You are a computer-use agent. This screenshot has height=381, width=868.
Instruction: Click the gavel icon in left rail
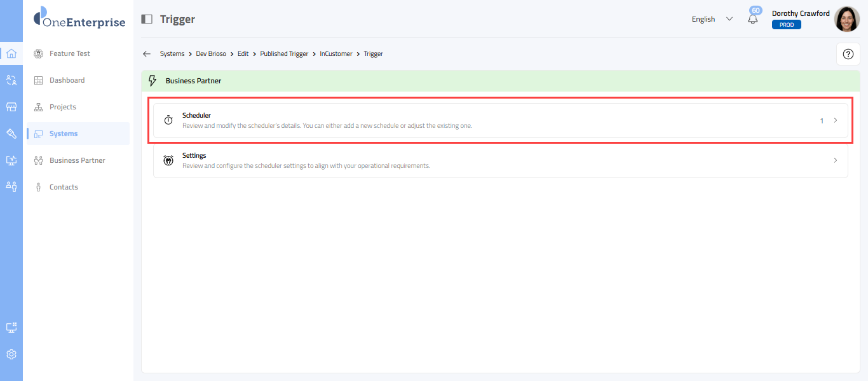11,134
